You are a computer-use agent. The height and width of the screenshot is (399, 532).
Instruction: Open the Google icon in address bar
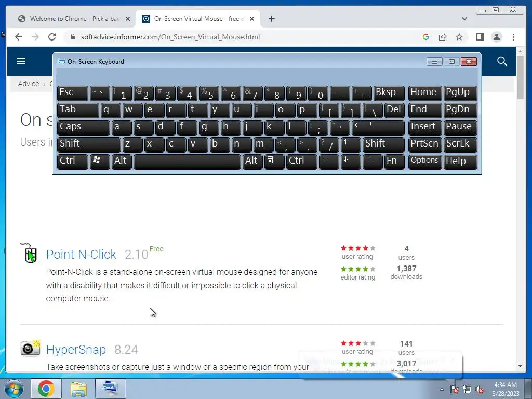click(426, 37)
